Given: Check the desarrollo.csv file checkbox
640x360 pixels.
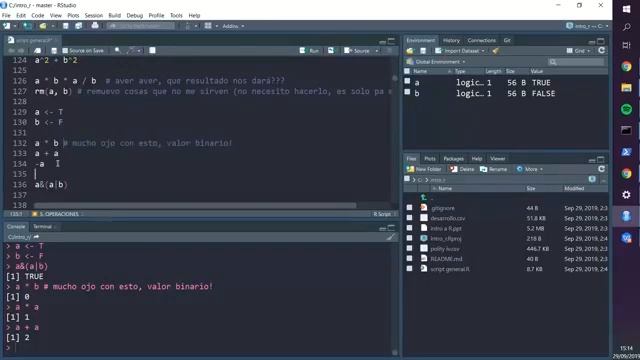Looking at the screenshot, I should pyautogui.click(x=409, y=218).
